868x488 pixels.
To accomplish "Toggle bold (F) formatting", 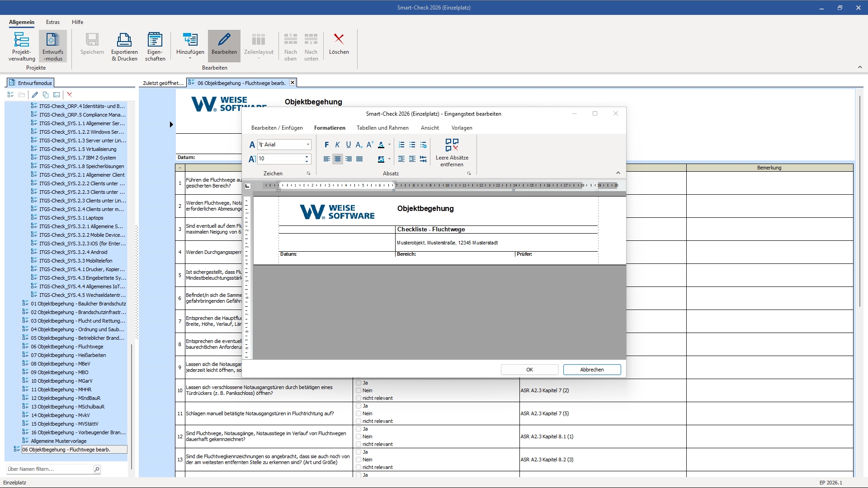I will click(326, 145).
